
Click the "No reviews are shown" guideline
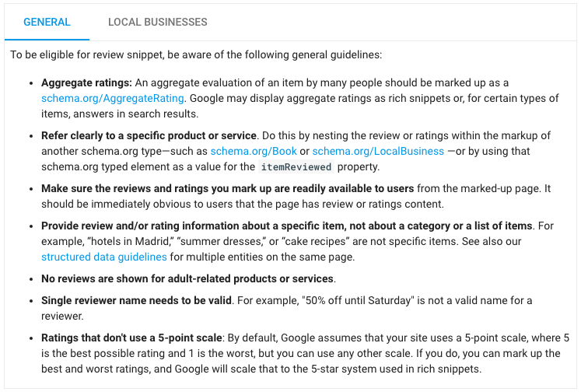click(x=188, y=278)
